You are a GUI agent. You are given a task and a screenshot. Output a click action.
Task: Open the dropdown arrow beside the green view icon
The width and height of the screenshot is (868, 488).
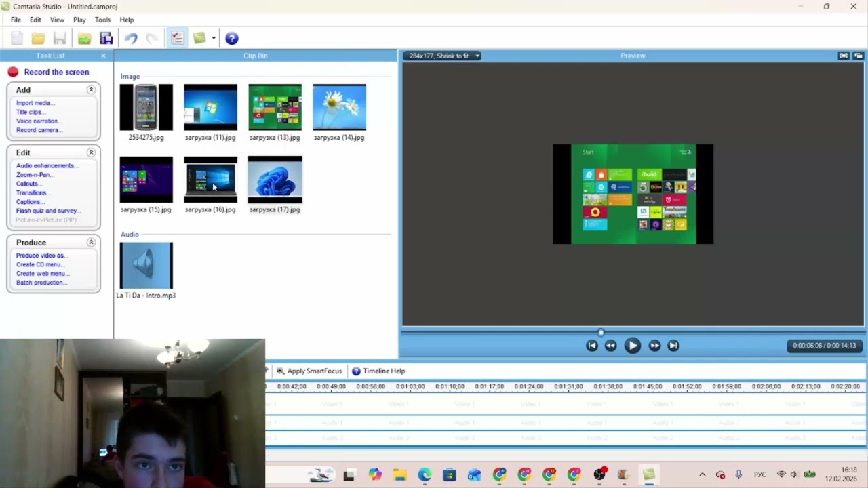click(x=214, y=39)
